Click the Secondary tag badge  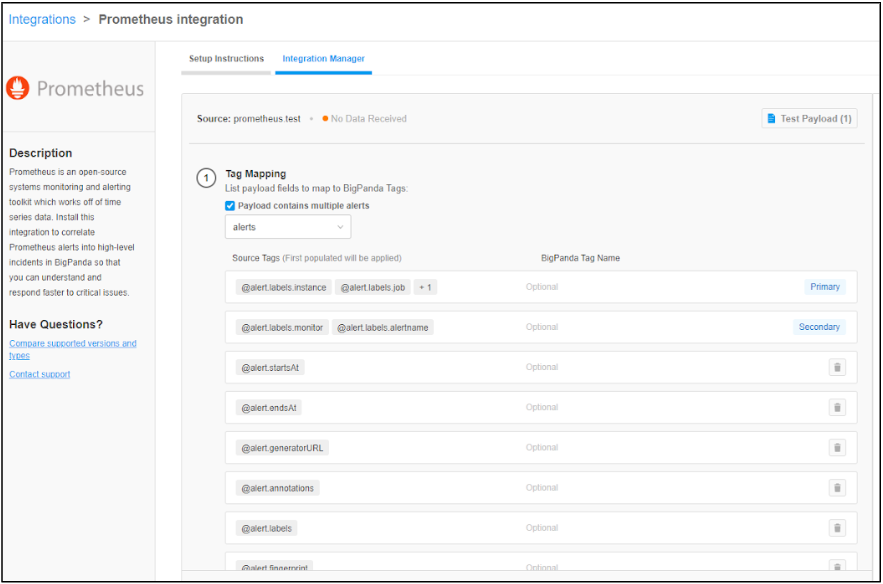coord(819,327)
